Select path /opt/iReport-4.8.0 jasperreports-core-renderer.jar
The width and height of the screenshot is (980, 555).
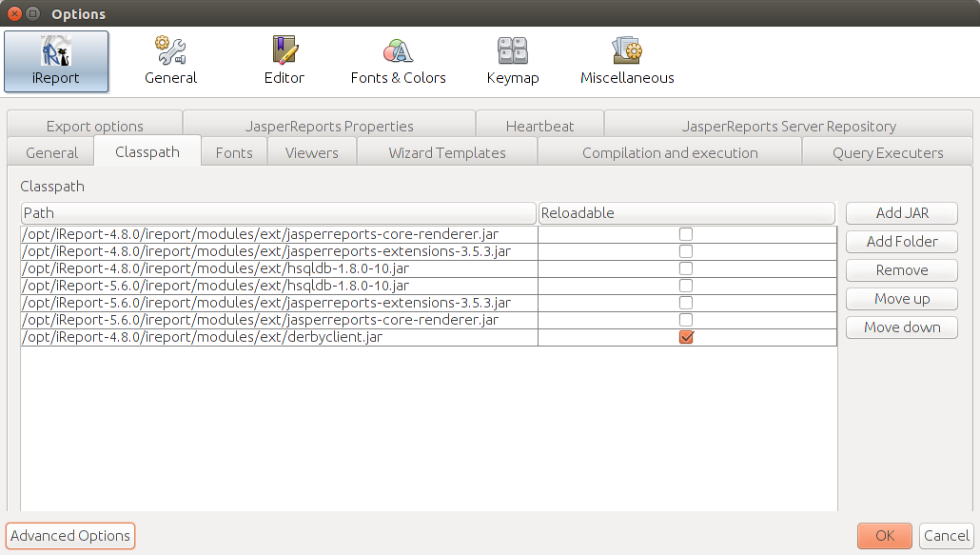point(280,234)
